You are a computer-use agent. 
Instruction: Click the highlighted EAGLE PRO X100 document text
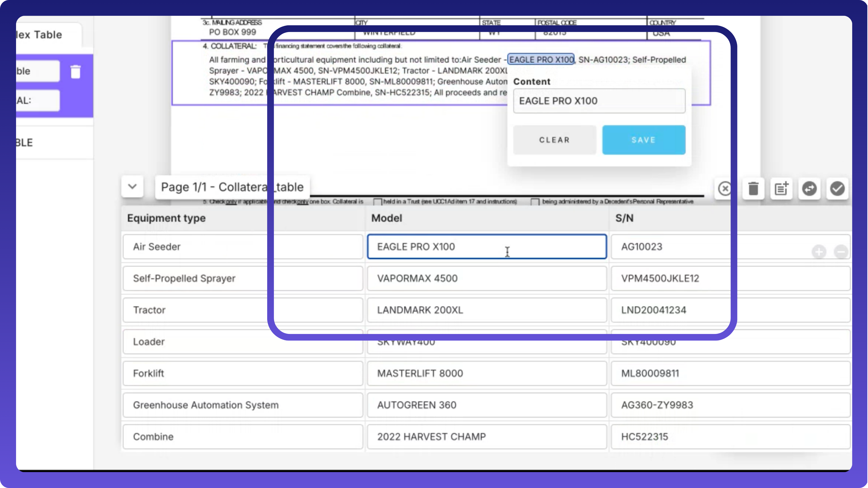point(541,60)
